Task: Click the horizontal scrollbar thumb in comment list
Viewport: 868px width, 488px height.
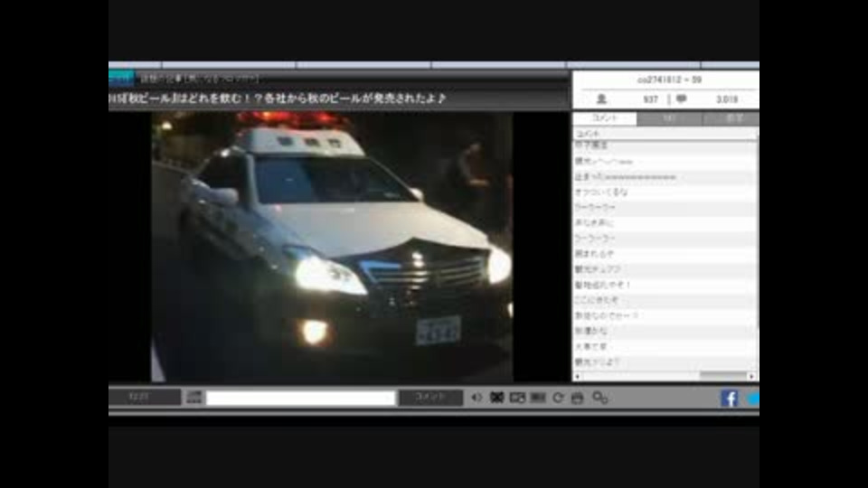Action: click(x=722, y=376)
